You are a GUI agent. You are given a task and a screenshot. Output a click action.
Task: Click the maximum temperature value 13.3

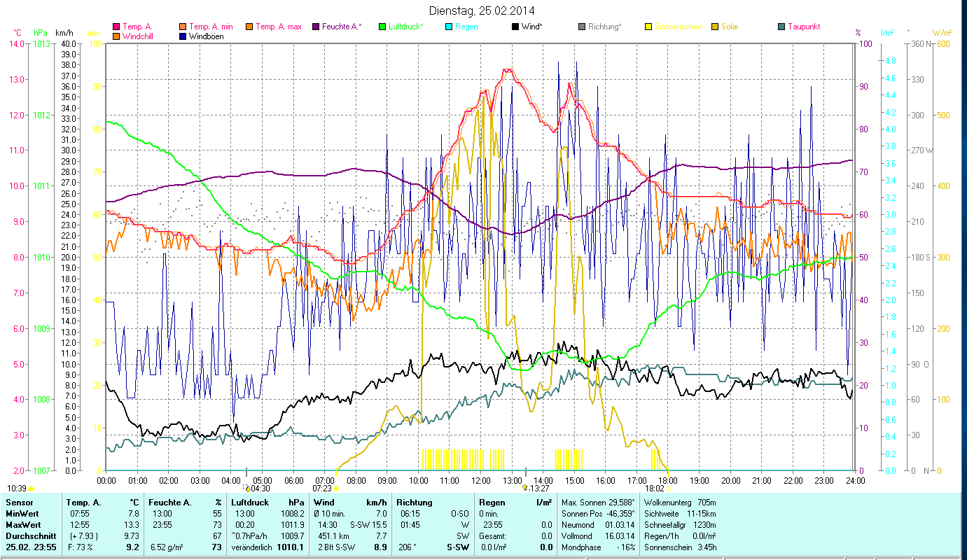tap(132, 525)
